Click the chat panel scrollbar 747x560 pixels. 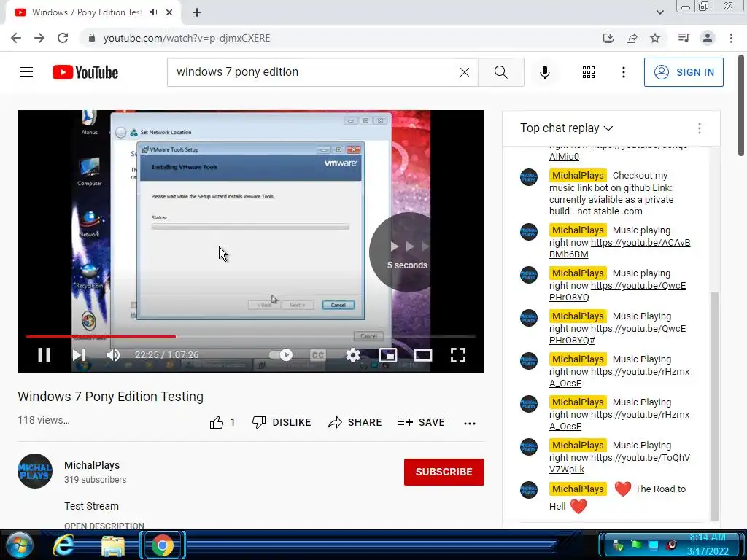pos(714,406)
